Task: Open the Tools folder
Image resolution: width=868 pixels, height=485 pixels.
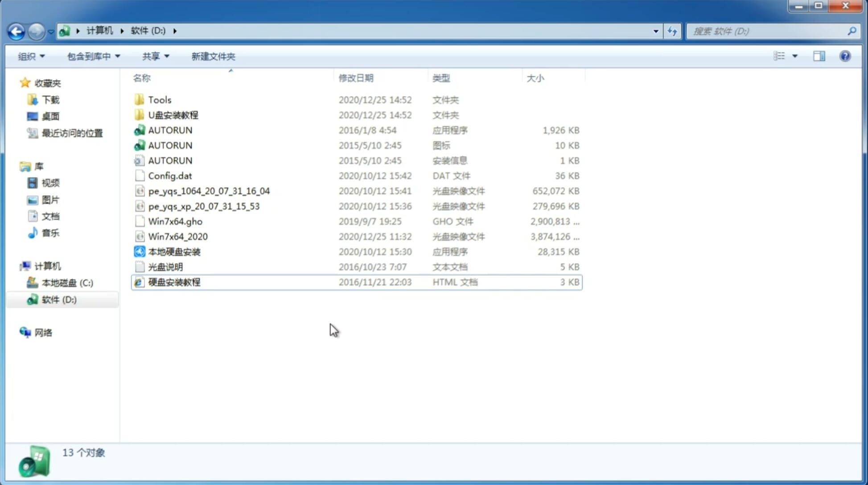Action: click(x=160, y=99)
